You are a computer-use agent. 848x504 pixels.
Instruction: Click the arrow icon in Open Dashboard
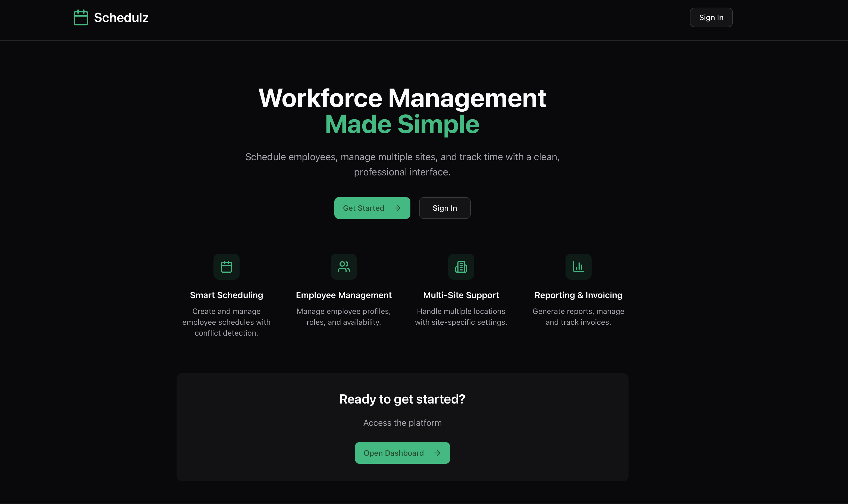pos(437,453)
